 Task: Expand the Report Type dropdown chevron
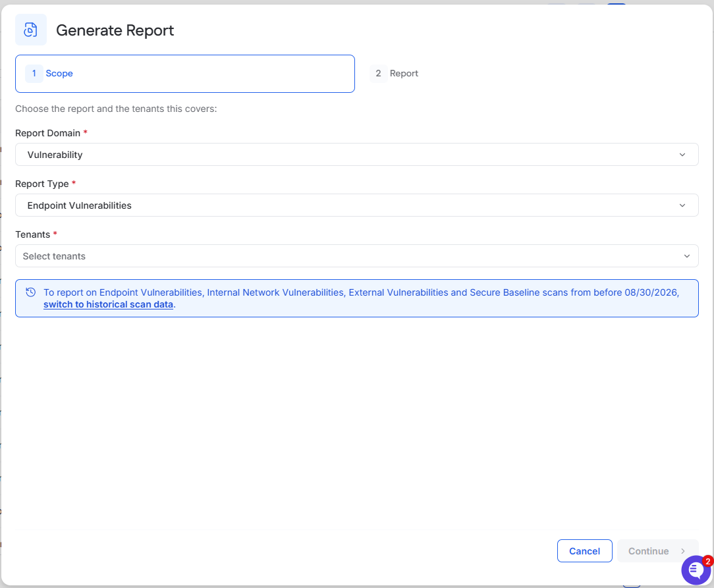tap(682, 205)
